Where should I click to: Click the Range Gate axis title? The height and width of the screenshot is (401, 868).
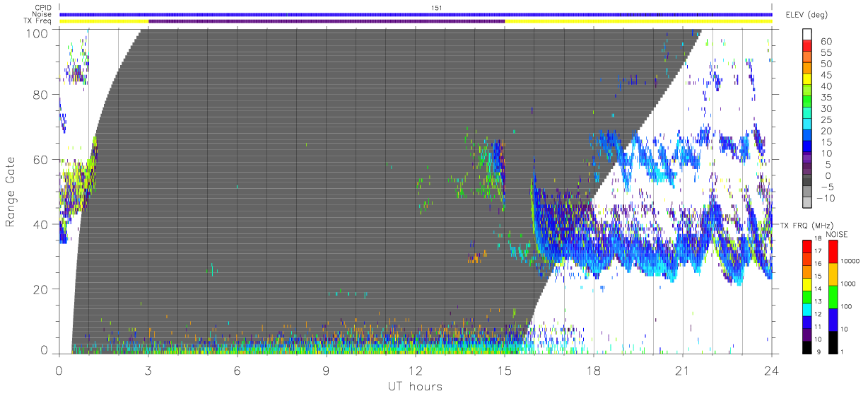(11, 192)
